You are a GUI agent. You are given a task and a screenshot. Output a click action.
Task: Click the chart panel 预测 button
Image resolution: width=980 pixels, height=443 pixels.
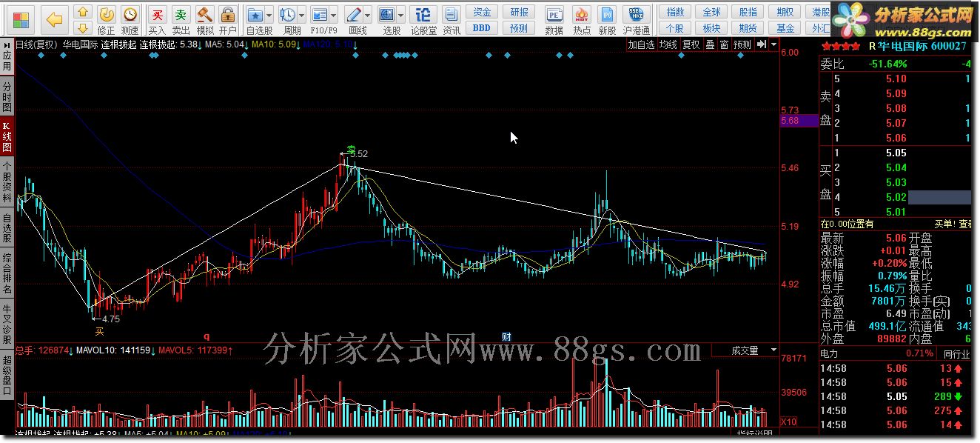[742, 44]
